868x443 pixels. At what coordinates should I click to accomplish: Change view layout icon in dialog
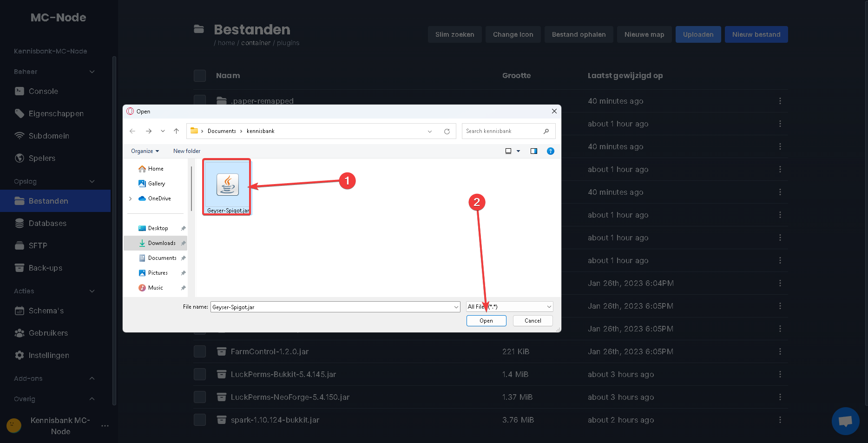point(508,151)
